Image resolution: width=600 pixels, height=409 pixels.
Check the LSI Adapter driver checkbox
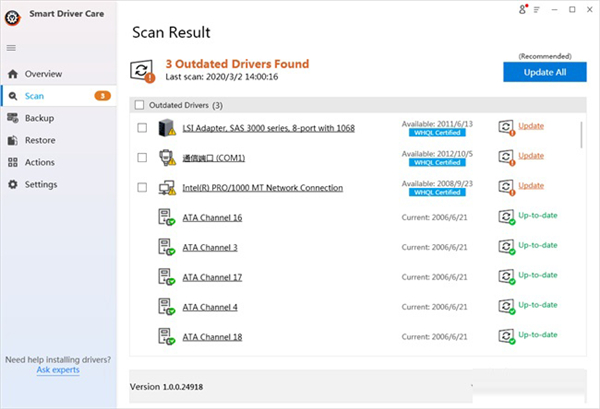coord(142,127)
